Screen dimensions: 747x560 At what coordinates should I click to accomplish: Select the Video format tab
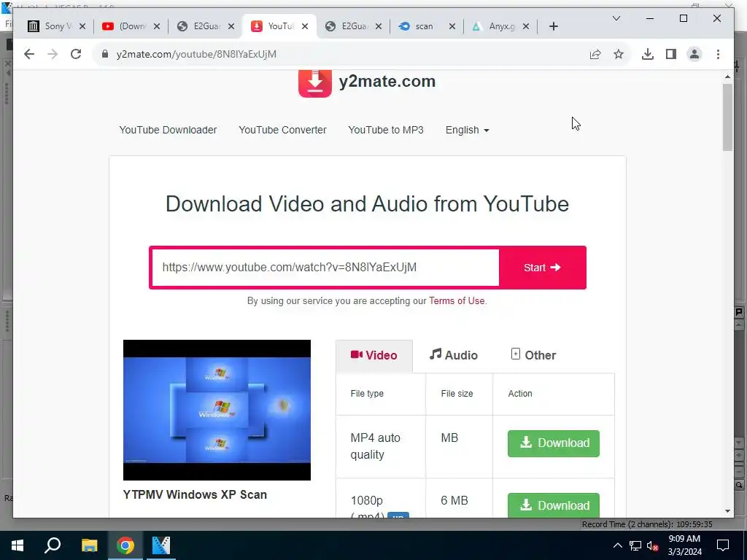374,355
